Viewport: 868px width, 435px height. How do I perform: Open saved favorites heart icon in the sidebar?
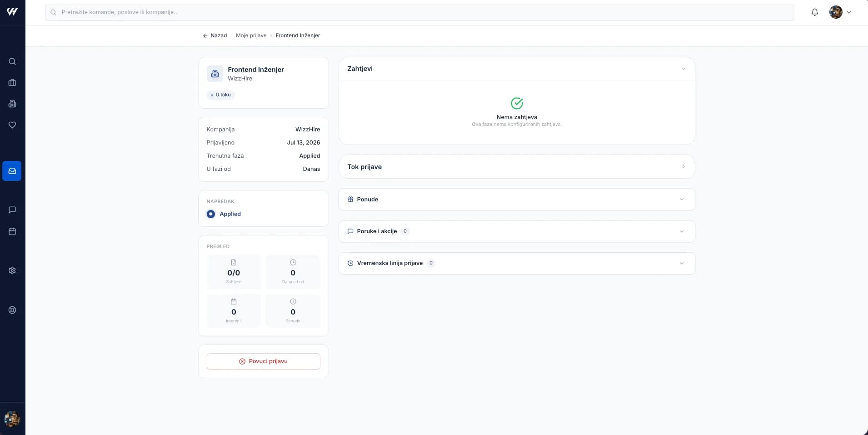point(12,125)
